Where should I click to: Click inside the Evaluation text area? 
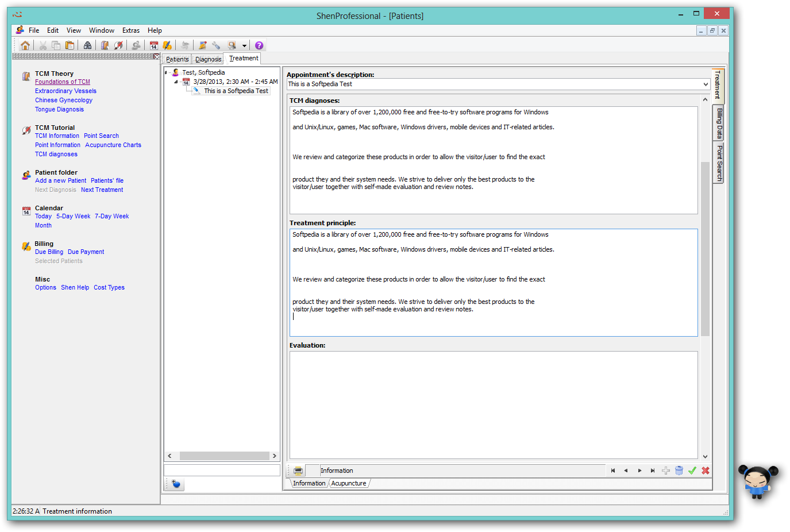(x=494, y=405)
